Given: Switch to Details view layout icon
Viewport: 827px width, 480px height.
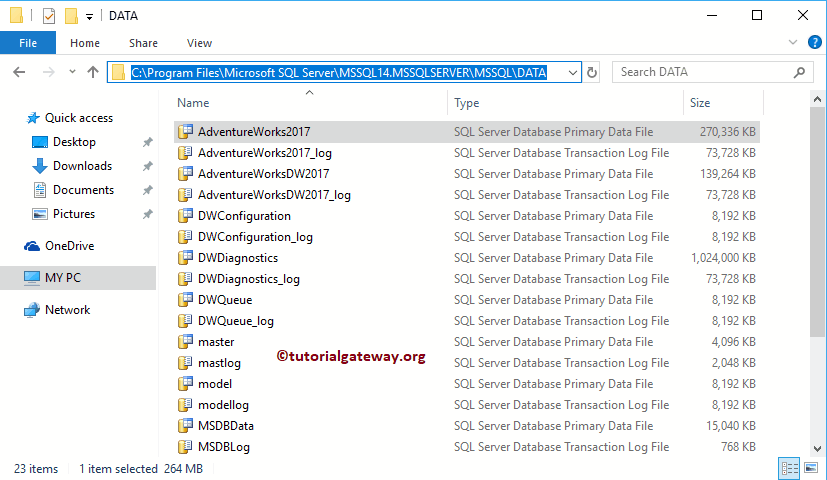Looking at the screenshot, I should [x=789, y=468].
